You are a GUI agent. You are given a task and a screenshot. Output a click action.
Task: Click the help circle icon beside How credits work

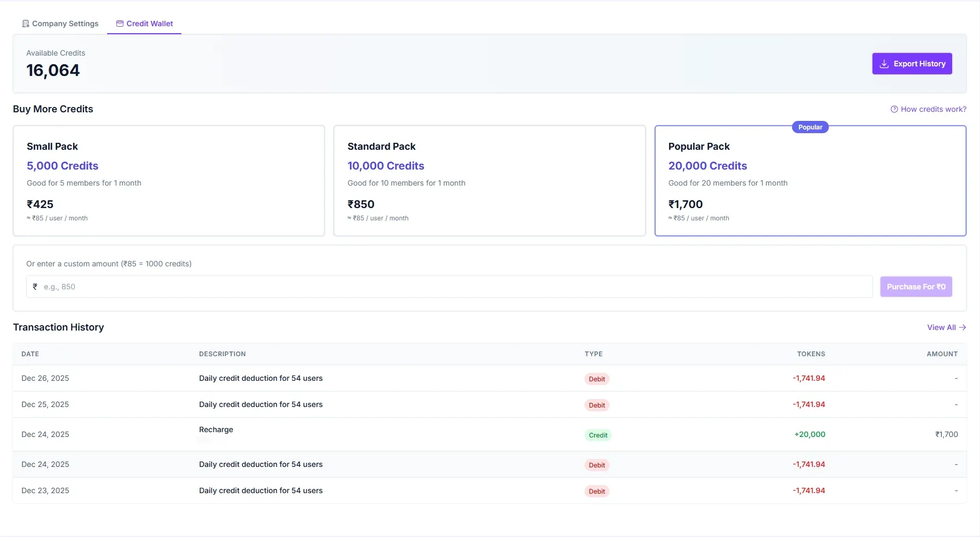click(894, 109)
